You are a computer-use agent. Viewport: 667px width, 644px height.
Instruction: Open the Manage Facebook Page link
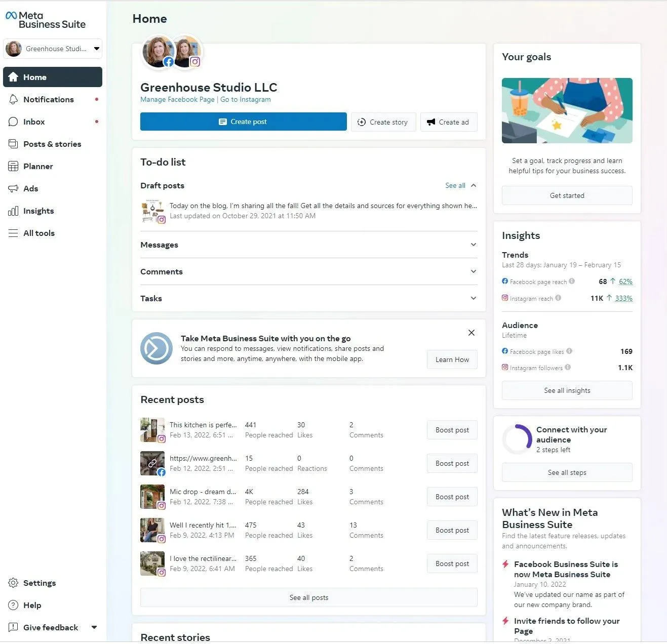click(x=177, y=99)
